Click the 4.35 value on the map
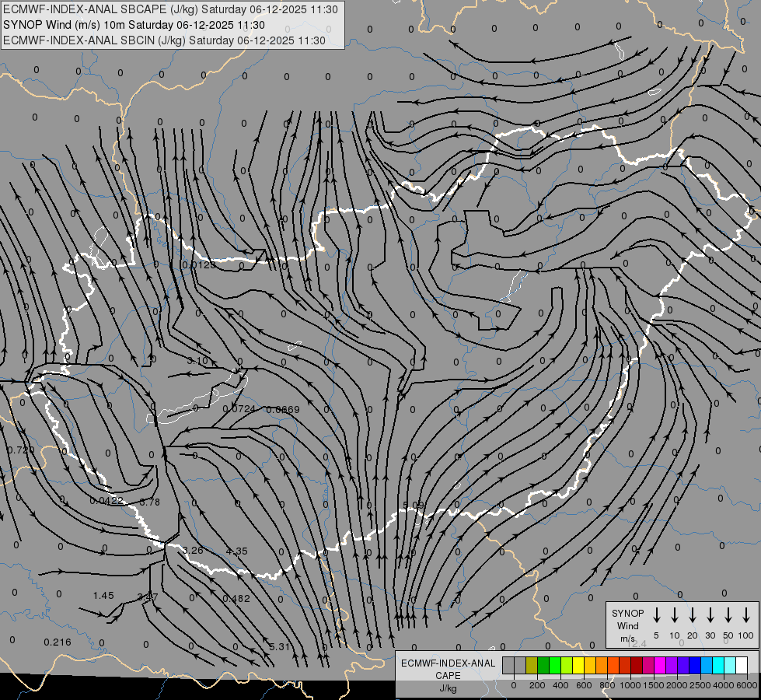Viewport: 761px width, 700px height. (237, 551)
